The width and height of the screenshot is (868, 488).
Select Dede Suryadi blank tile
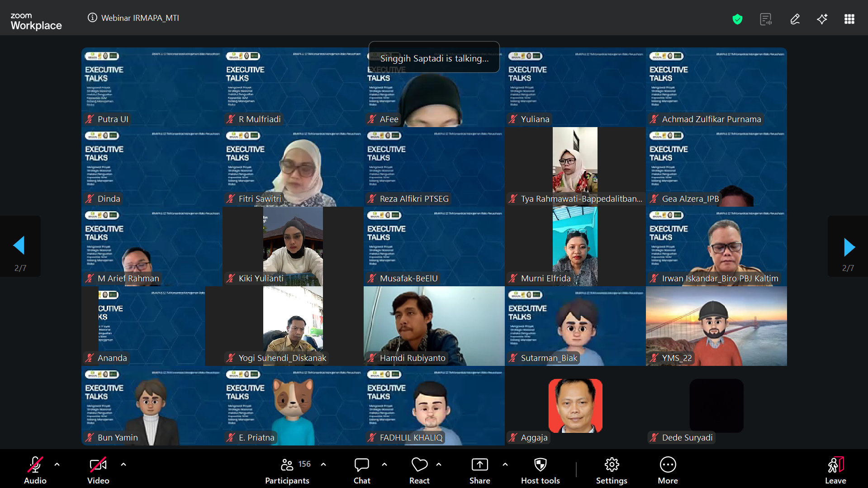(716, 406)
